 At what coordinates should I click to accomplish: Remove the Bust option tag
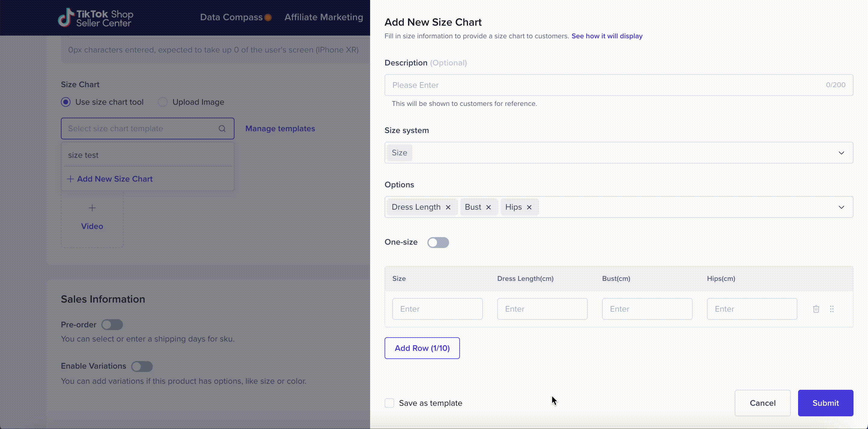pos(488,207)
